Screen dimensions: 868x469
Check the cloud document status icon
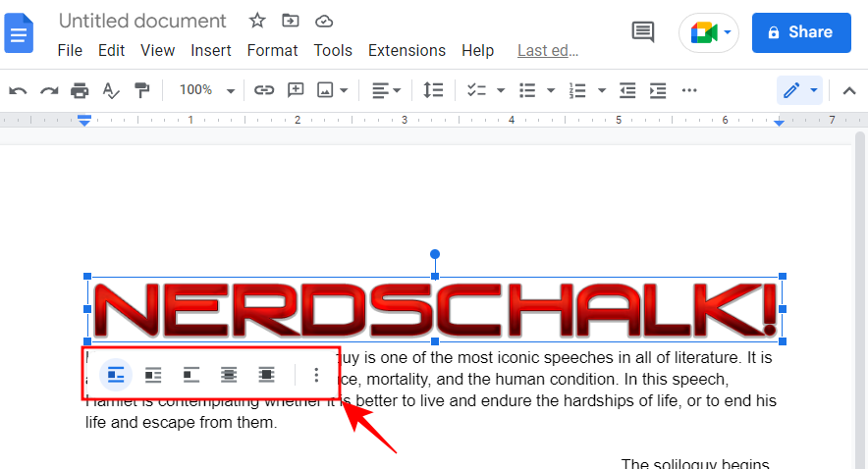tap(324, 21)
